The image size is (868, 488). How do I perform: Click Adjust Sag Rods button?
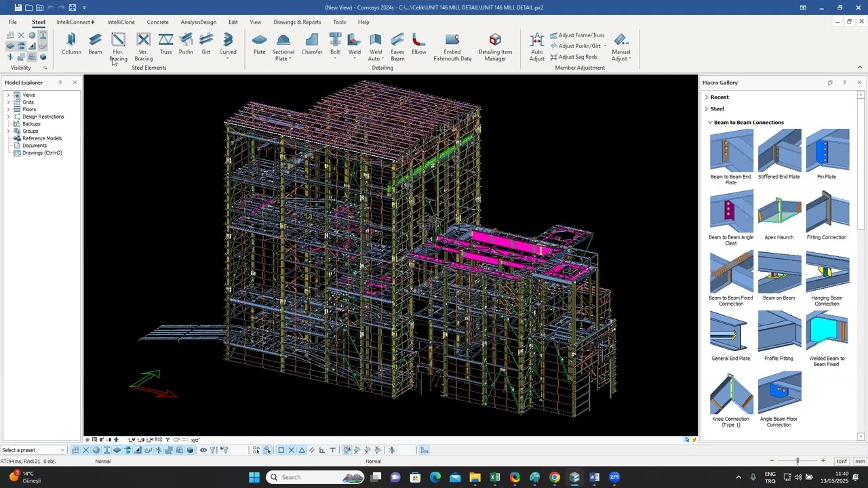coord(574,57)
